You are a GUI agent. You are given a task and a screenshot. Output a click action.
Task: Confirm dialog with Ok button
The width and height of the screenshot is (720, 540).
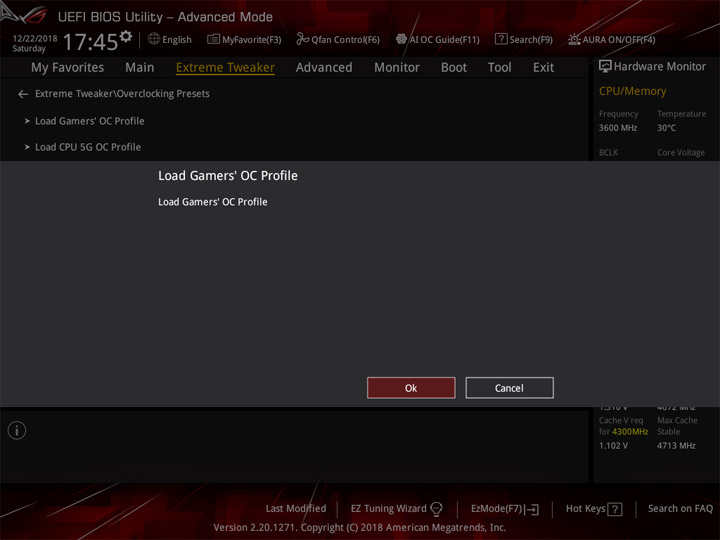coord(411,388)
